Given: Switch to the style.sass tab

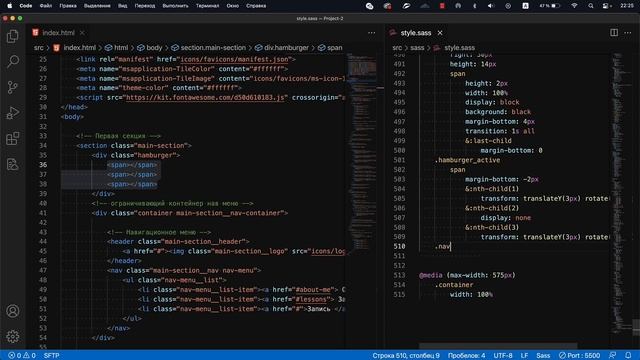Looking at the screenshot, I should coord(416,33).
